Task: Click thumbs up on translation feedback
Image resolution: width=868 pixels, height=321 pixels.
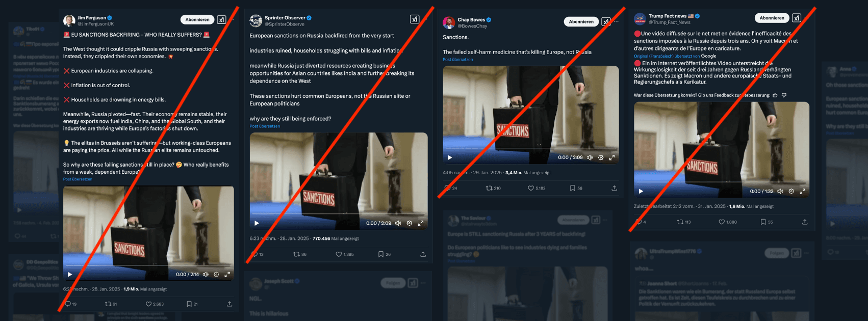Action: 775,95
